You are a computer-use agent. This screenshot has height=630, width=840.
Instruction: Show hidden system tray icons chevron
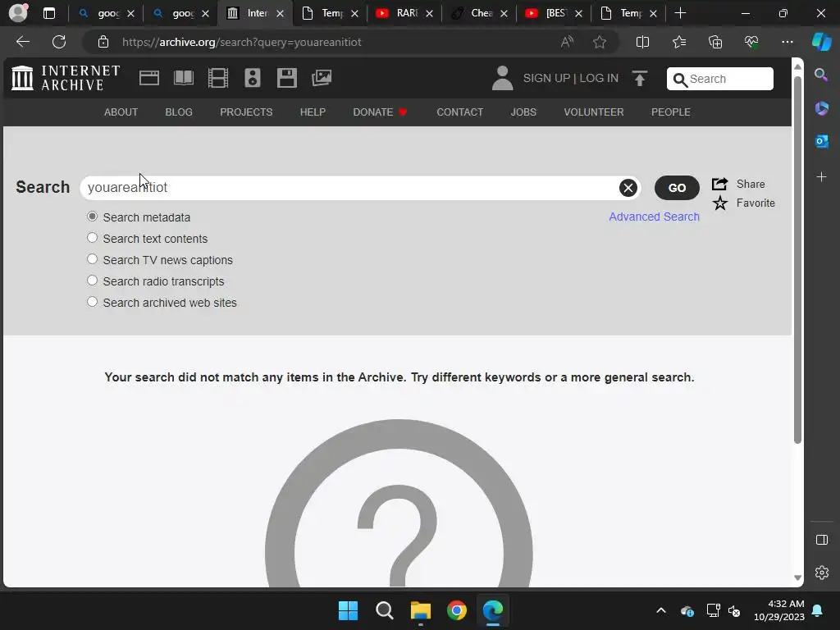tap(661, 610)
